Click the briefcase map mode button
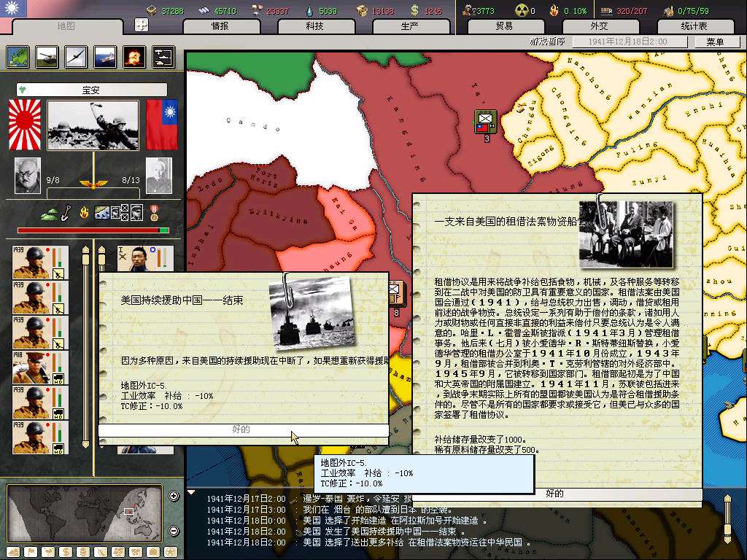747x560 pixels. coord(153,553)
